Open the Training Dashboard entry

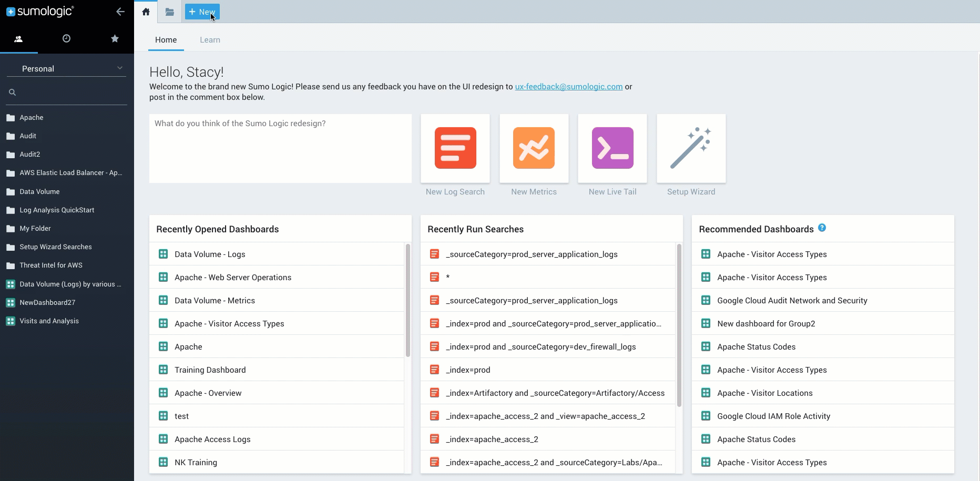coord(210,370)
